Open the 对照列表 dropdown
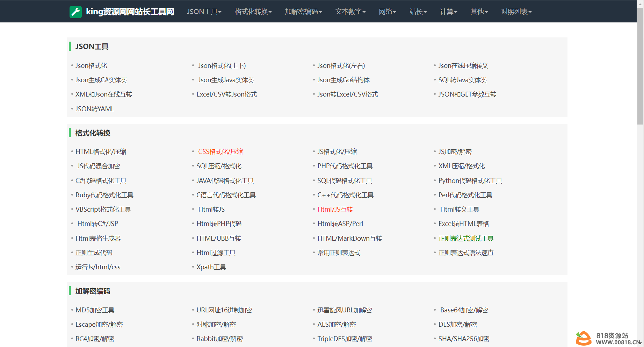The image size is (644, 347). click(516, 12)
